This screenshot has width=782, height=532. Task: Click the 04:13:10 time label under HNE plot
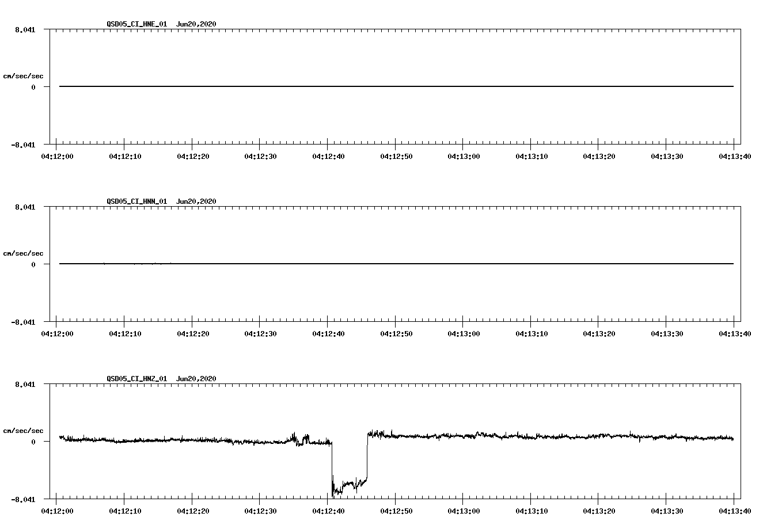pos(531,156)
